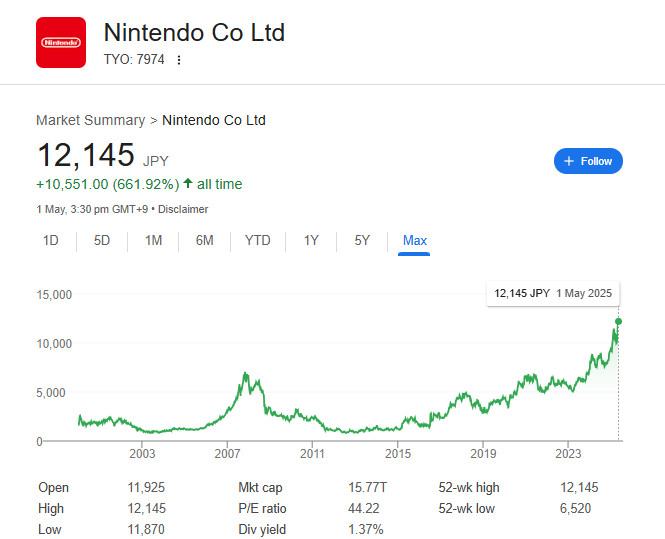Click the Mkt cap label
Screen dimensions: 665x539
[x=260, y=487]
